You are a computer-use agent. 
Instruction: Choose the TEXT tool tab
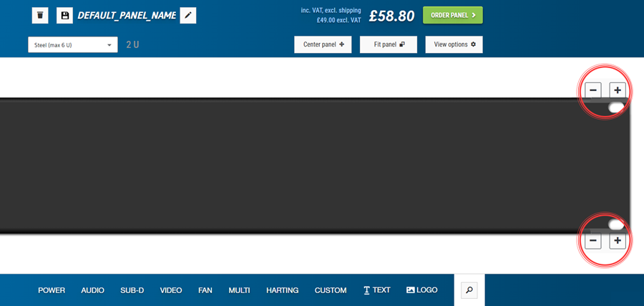pos(376,290)
